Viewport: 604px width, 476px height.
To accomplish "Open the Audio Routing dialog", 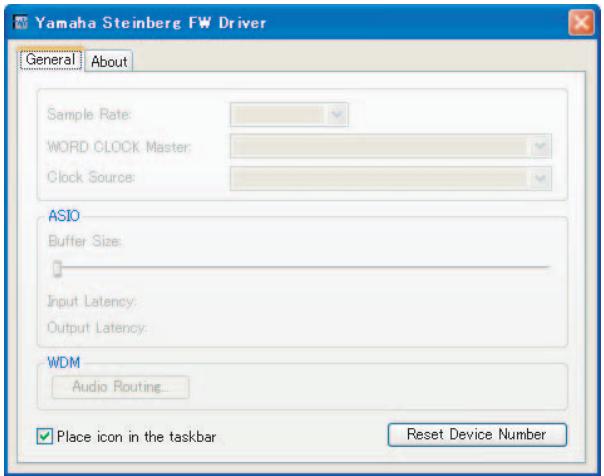I will click(x=121, y=387).
